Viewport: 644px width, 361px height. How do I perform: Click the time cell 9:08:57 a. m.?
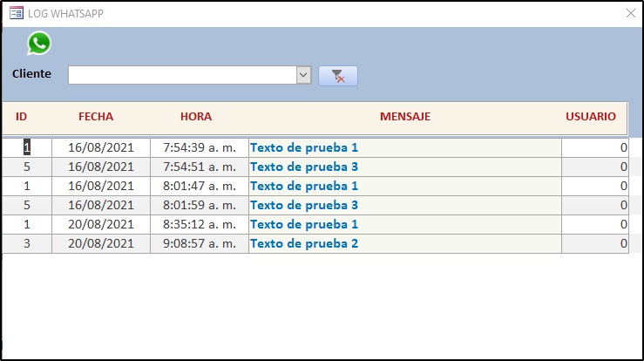pos(200,243)
